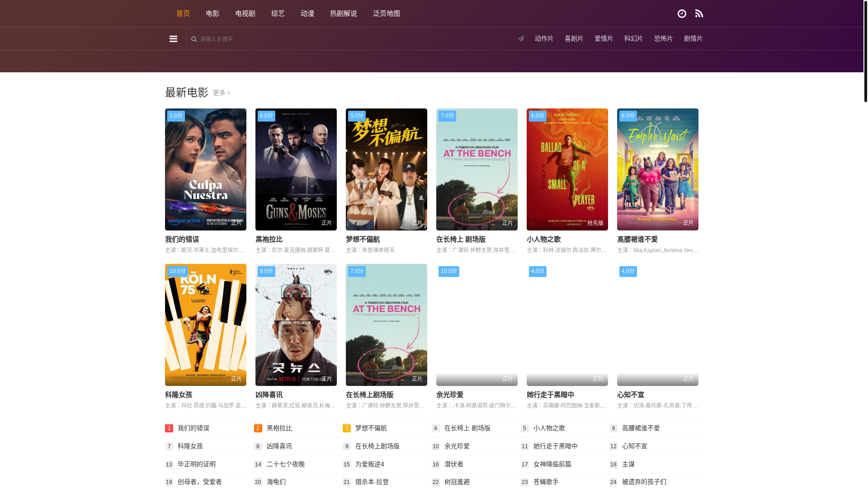The width and height of the screenshot is (868, 488).
Task: Click the 凶降喜讯 title under poster
Action: click(269, 395)
